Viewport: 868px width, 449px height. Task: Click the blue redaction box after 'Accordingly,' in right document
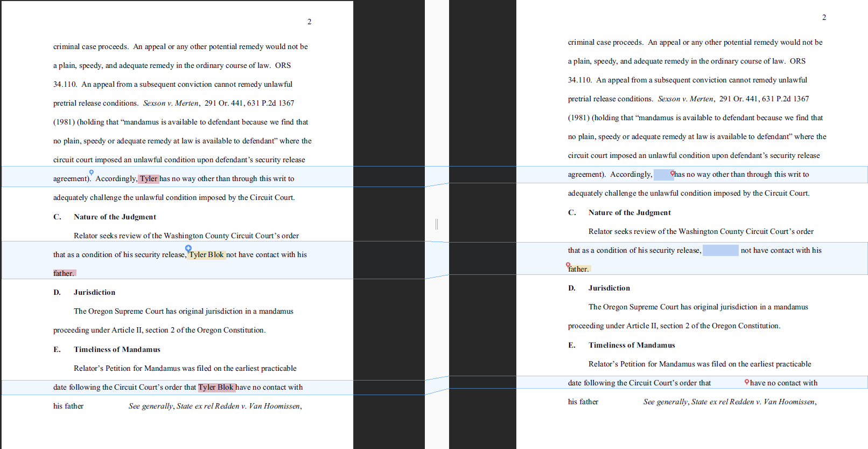[663, 175]
